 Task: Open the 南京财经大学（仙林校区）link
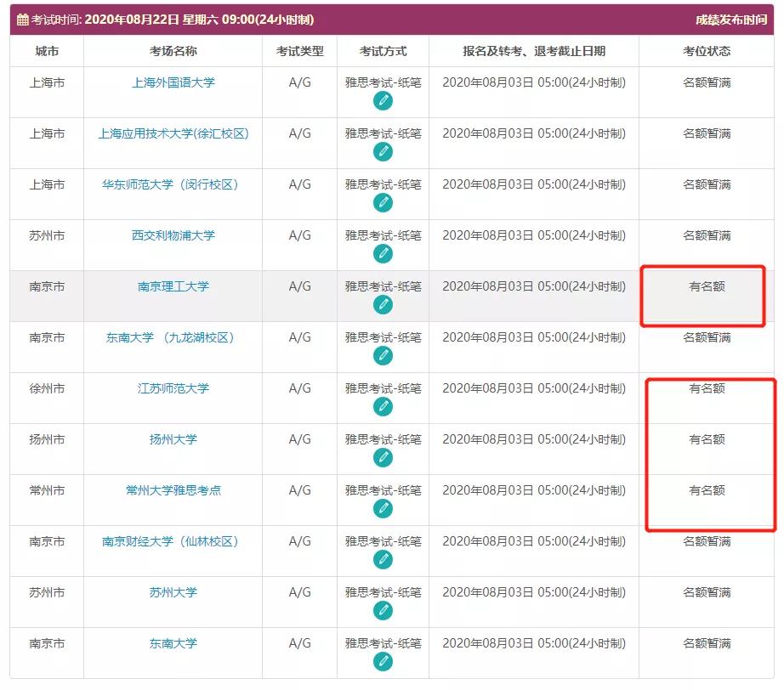tap(170, 541)
